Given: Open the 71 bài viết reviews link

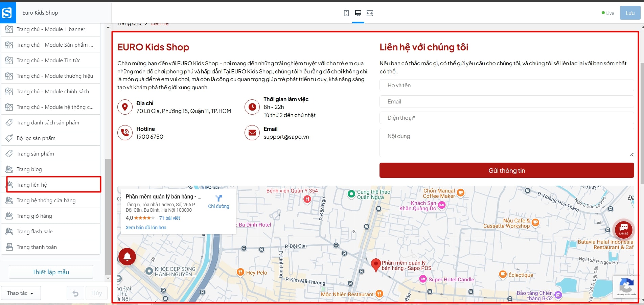Looking at the screenshot, I should (169, 218).
